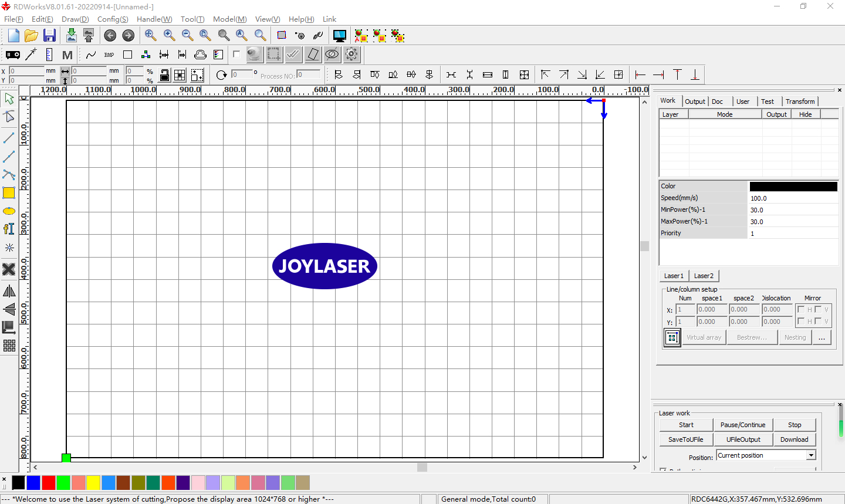This screenshot has width=845, height=504.
Task: Pick the red color swatch in palette
Action: [x=49, y=483]
